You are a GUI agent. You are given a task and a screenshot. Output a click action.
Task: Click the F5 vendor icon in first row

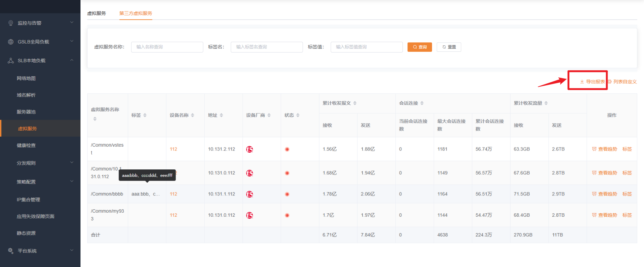pos(249,149)
